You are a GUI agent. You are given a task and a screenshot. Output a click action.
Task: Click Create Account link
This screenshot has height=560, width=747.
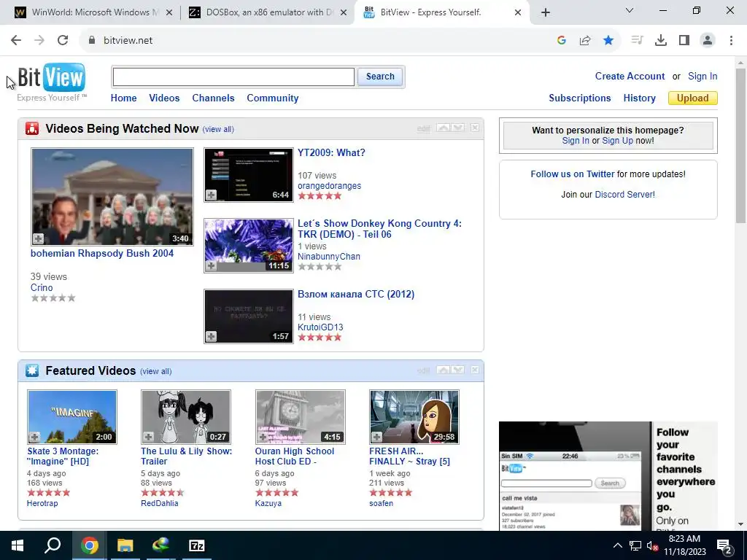click(x=630, y=76)
